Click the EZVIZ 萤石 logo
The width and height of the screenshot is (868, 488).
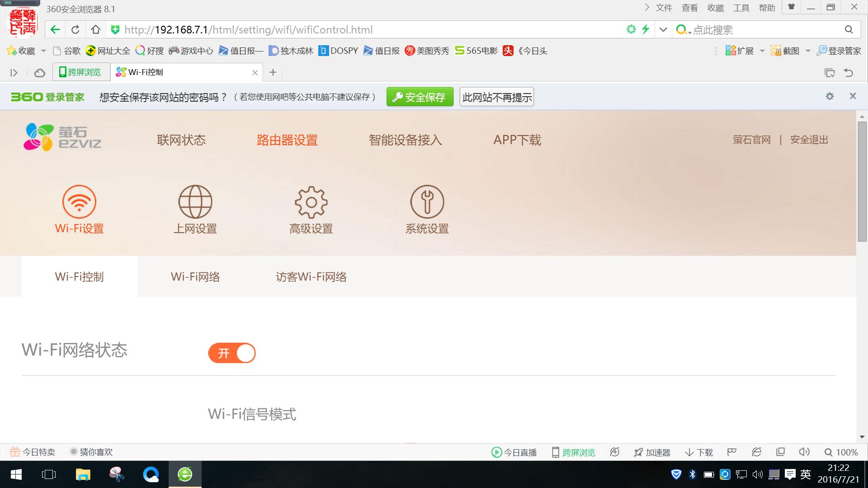point(62,137)
